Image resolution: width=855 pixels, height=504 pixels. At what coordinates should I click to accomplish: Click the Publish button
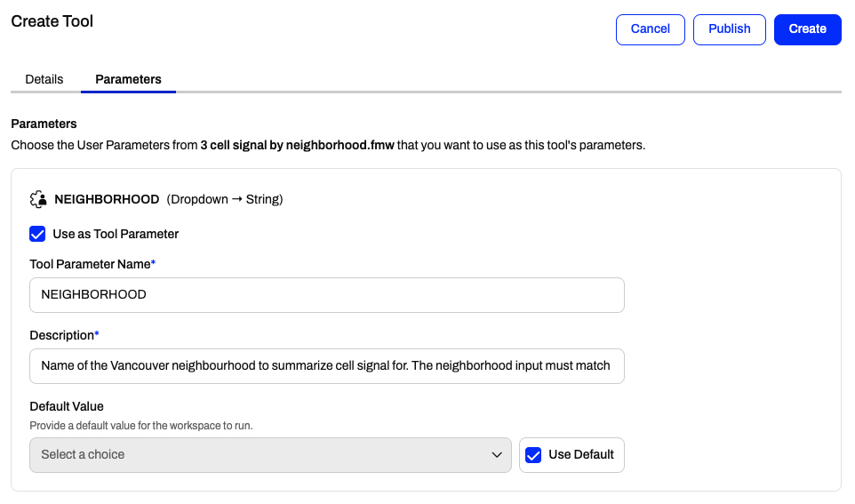click(x=729, y=29)
